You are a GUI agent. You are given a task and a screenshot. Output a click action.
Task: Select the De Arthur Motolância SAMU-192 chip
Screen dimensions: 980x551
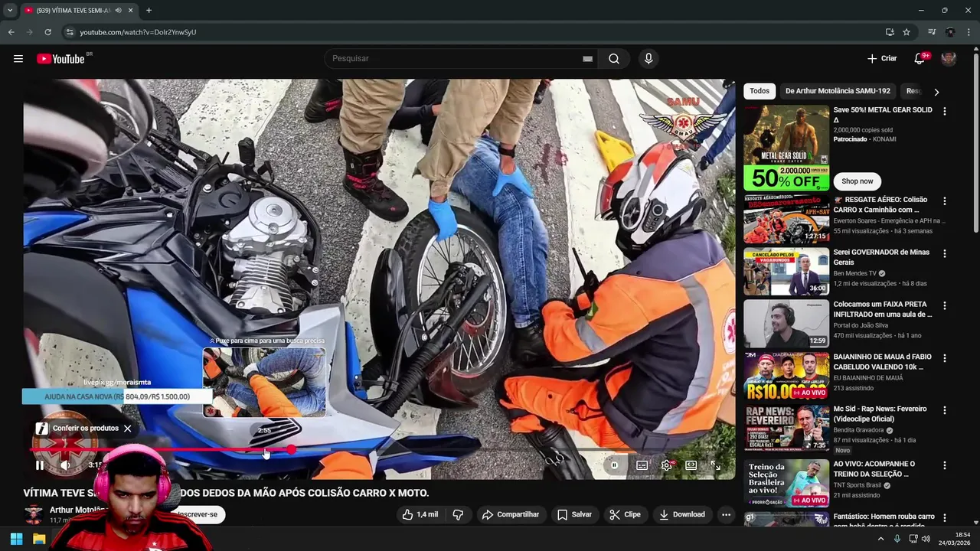pyautogui.click(x=838, y=91)
